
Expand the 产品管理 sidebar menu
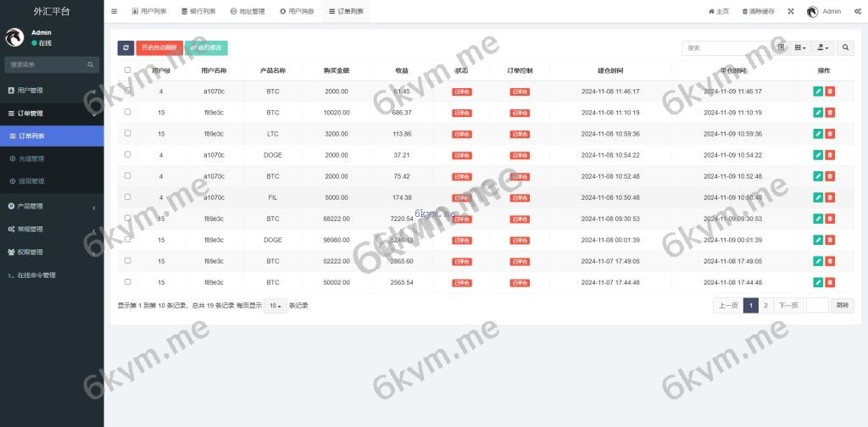tap(51, 206)
